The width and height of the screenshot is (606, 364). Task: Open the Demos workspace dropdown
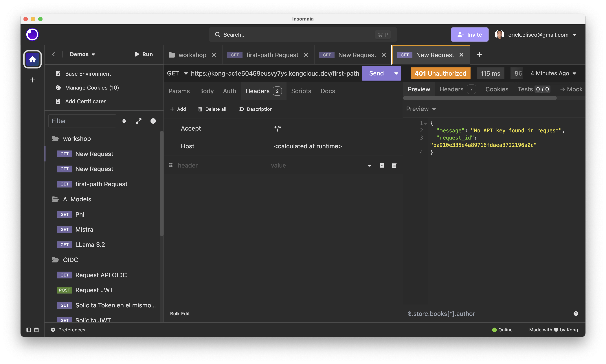click(82, 54)
